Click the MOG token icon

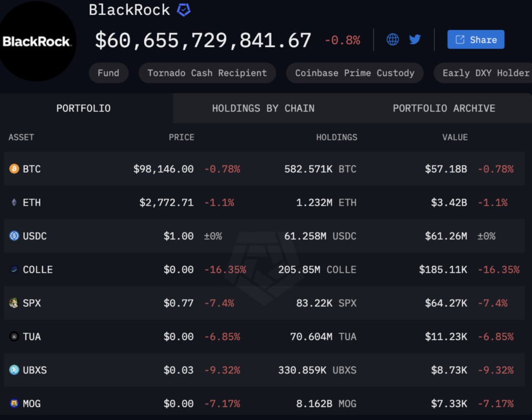[14, 403]
